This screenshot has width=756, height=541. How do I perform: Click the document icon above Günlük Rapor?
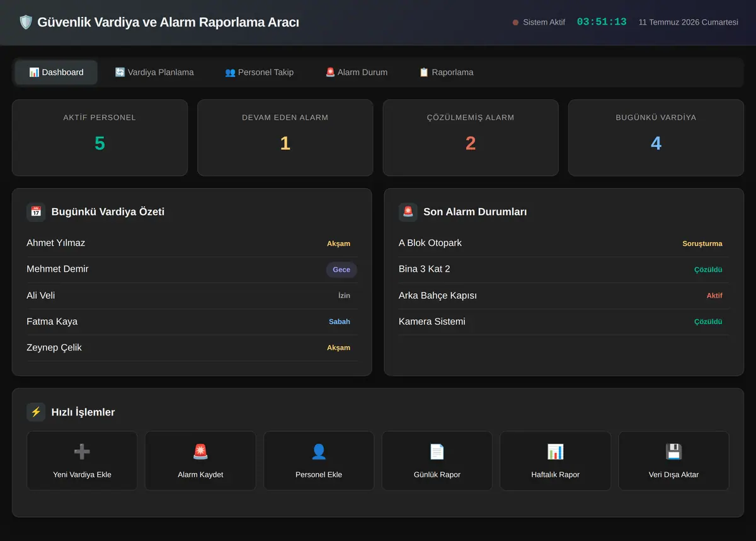[437, 451]
